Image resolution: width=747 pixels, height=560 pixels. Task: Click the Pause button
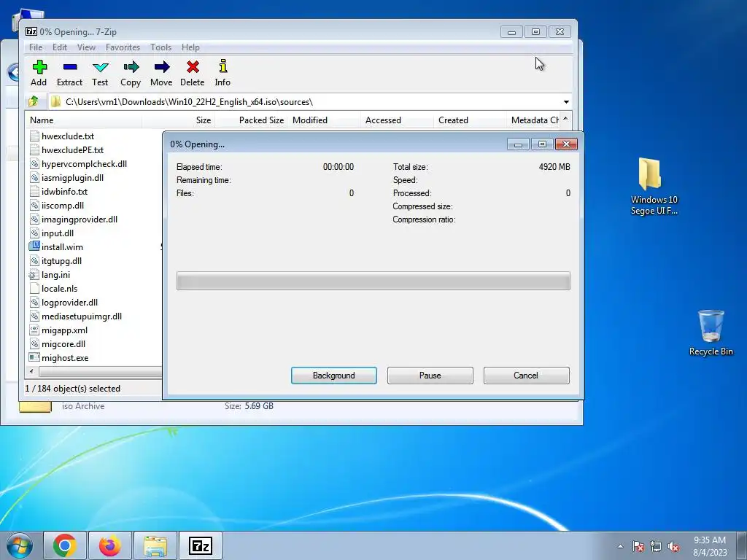pyautogui.click(x=430, y=376)
